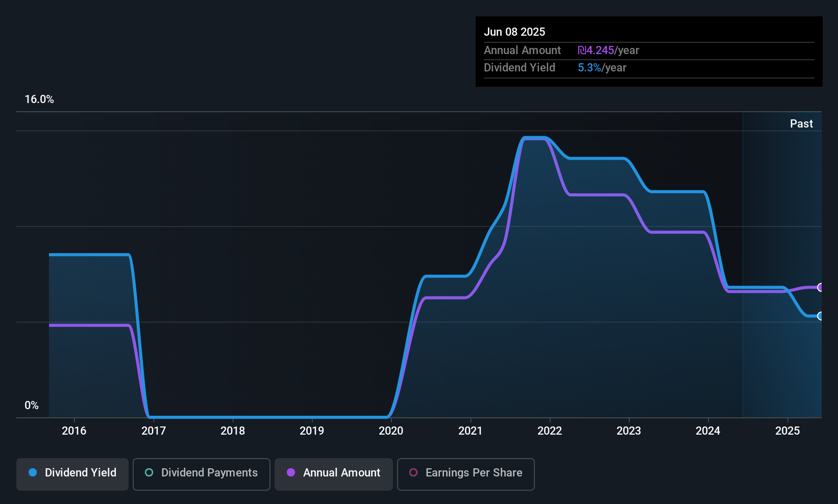Click the pink ring icon beside Earnings Per Share

[413, 473]
